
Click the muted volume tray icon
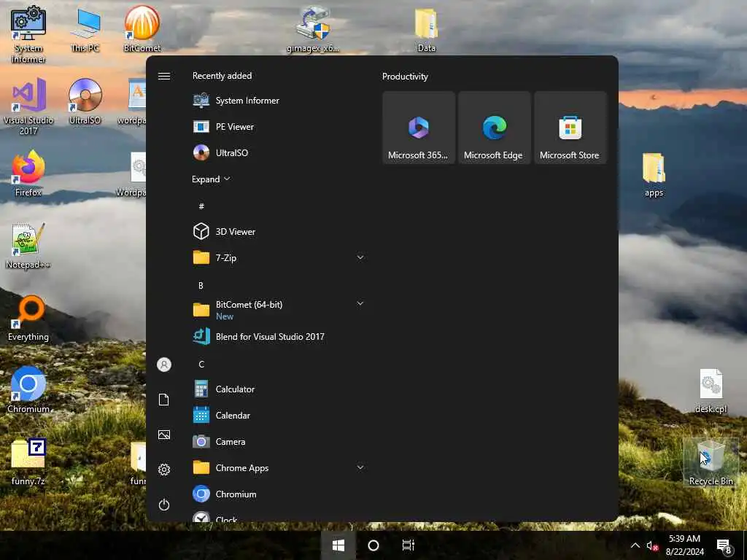click(x=651, y=545)
